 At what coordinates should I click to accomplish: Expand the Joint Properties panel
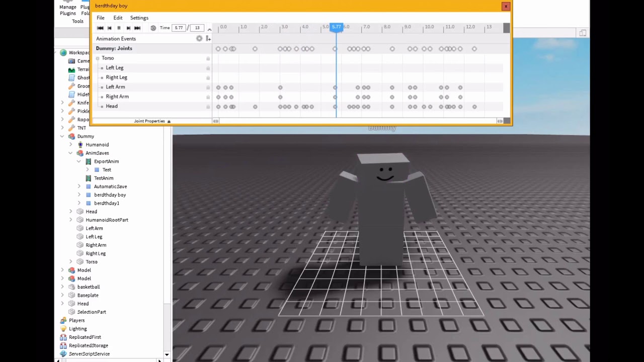(152, 121)
